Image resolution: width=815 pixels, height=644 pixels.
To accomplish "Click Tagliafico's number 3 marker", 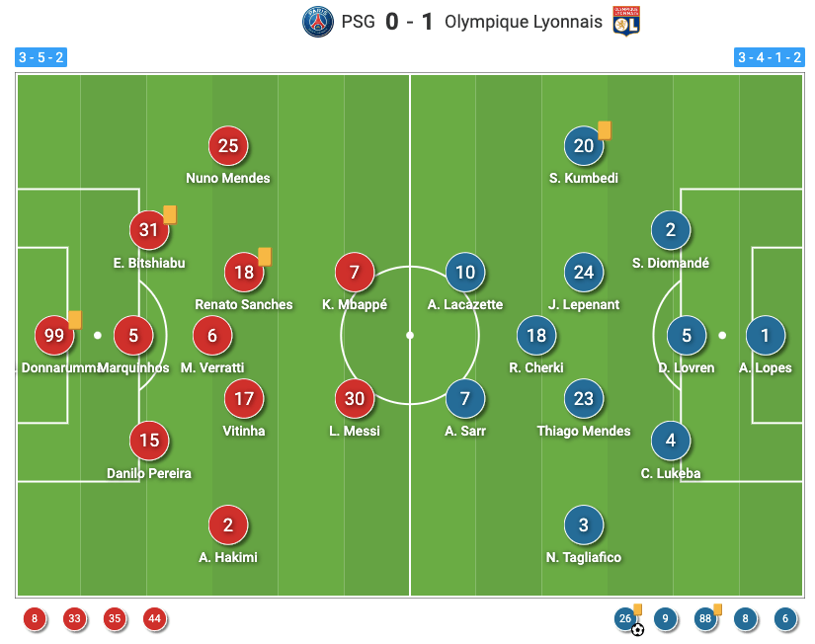I will click(x=584, y=525).
